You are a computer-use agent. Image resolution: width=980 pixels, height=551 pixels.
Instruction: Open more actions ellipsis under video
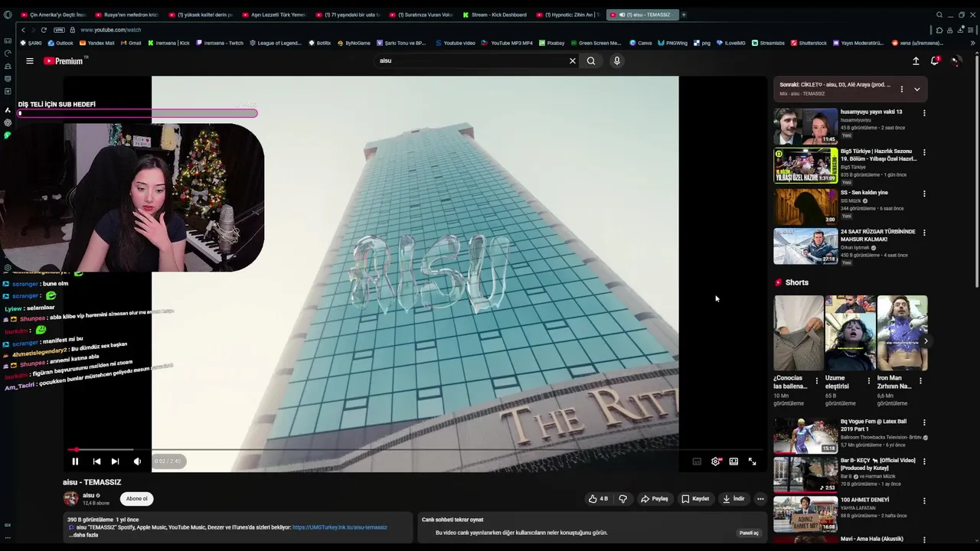pos(760,499)
